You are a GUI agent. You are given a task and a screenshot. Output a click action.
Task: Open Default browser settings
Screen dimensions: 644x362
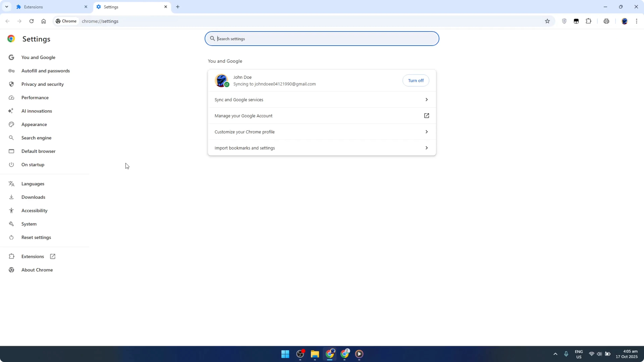tap(38, 151)
